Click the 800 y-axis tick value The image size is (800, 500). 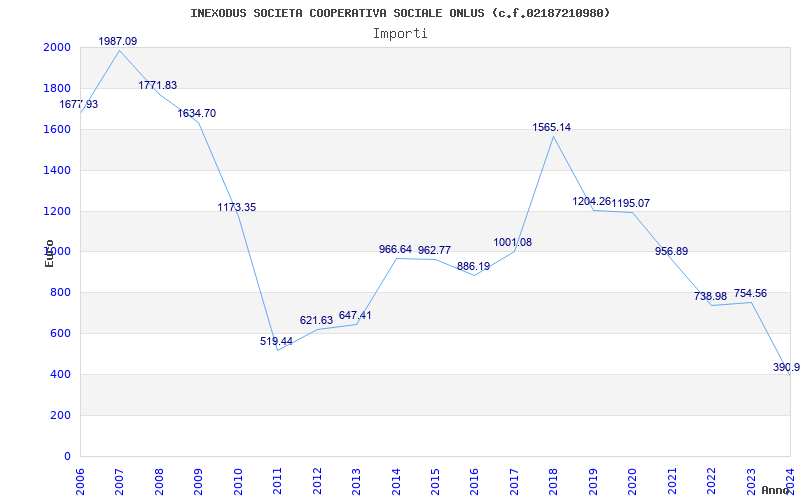(61, 292)
